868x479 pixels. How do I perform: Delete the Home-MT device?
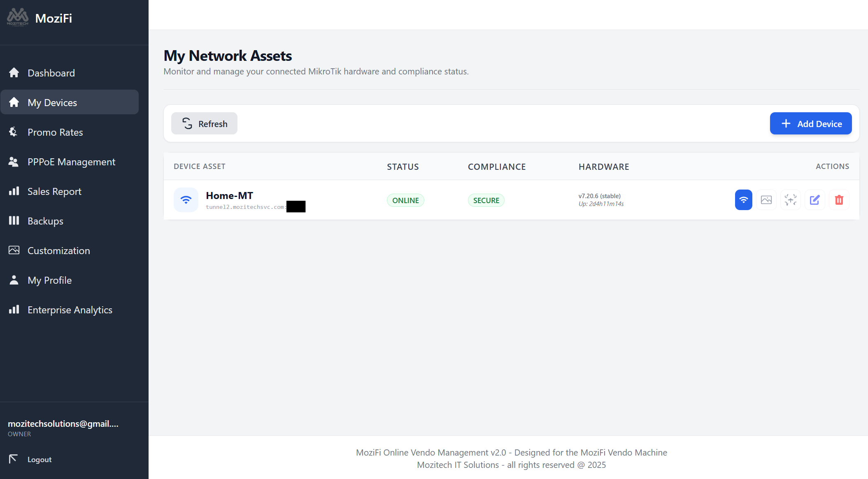[839, 200]
